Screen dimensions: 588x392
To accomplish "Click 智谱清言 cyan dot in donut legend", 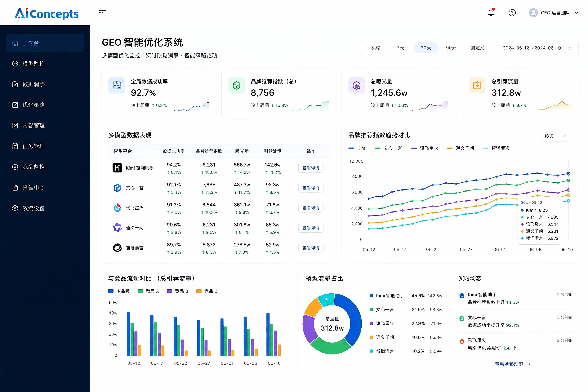I will [372, 351].
